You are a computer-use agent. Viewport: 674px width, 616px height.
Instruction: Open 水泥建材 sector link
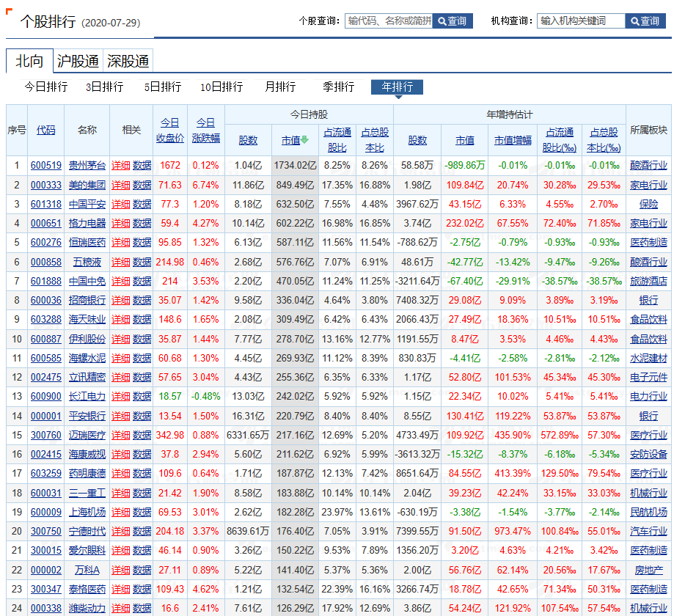click(648, 358)
